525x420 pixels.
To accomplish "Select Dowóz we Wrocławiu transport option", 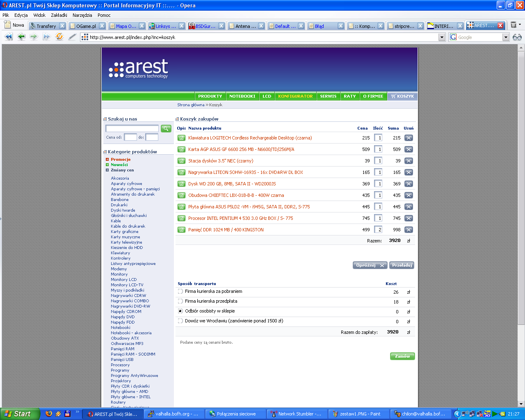I will (x=180, y=321).
